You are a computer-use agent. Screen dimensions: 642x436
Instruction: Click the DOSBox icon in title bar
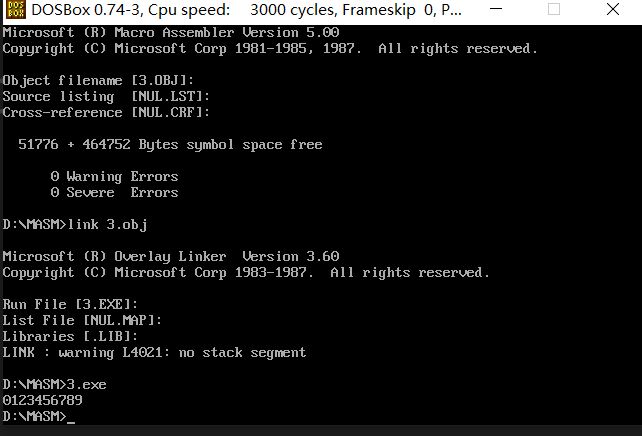tap(16, 9)
